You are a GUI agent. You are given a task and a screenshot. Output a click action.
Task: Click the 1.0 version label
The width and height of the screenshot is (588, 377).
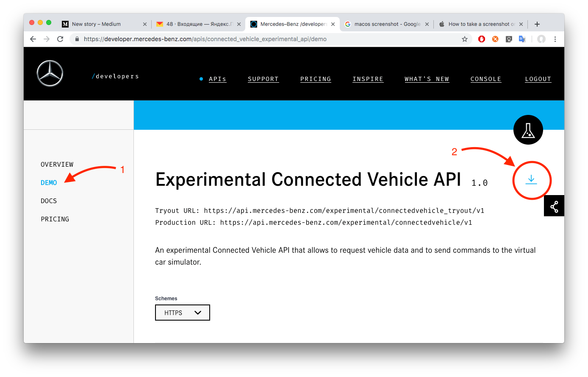click(x=480, y=183)
